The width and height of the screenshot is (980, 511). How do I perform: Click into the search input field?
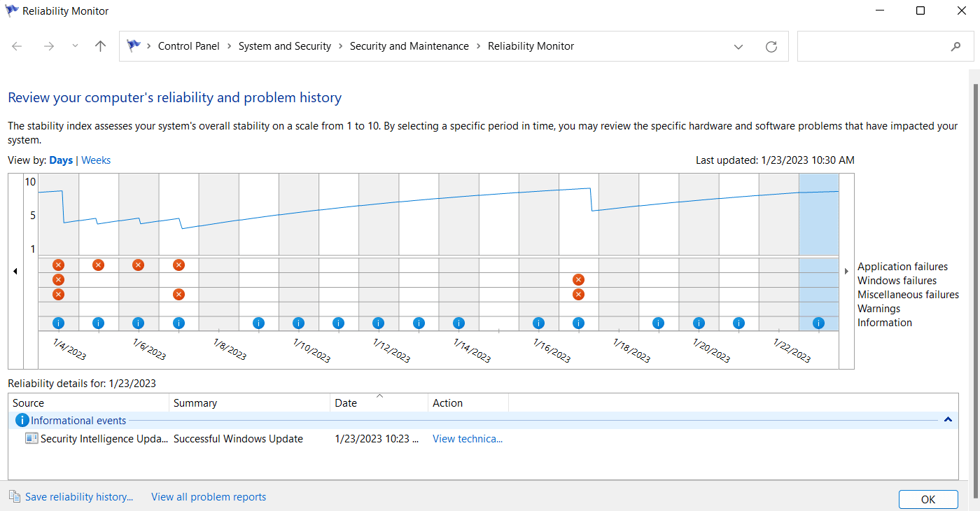[873, 47]
